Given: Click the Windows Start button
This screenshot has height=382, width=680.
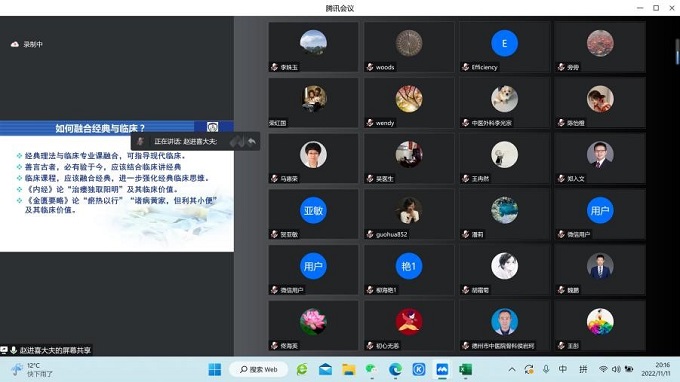Looking at the screenshot, I should pos(215,369).
